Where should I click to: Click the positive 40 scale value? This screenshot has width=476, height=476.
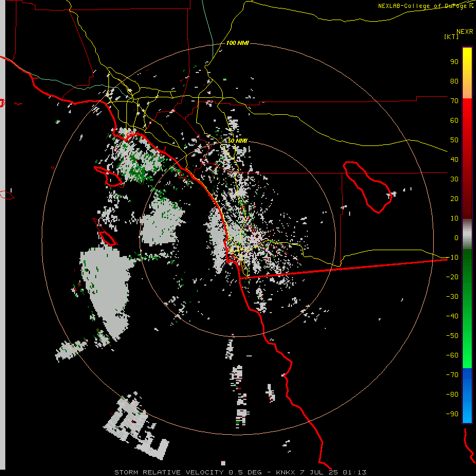[x=454, y=159]
